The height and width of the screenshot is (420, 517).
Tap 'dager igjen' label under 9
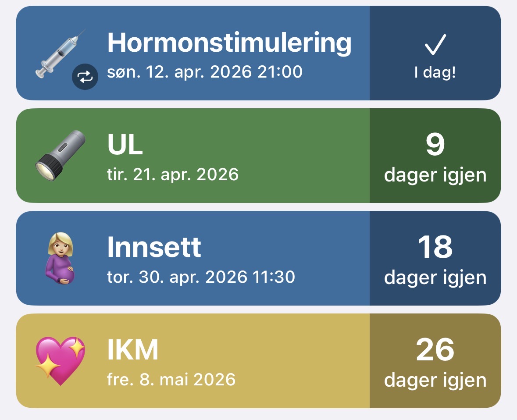435,175
